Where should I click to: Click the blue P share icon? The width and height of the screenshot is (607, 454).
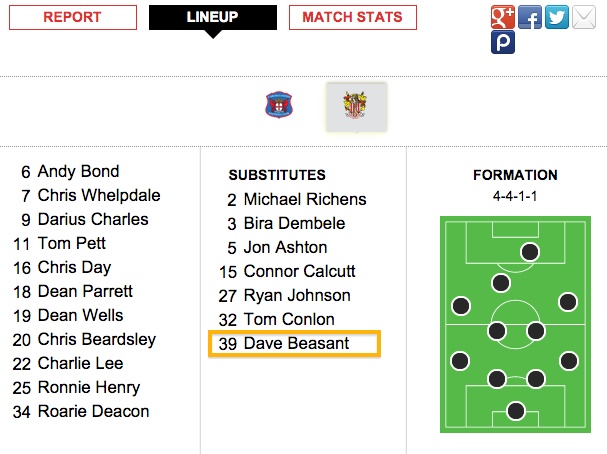pyautogui.click(x=503, y=43)
